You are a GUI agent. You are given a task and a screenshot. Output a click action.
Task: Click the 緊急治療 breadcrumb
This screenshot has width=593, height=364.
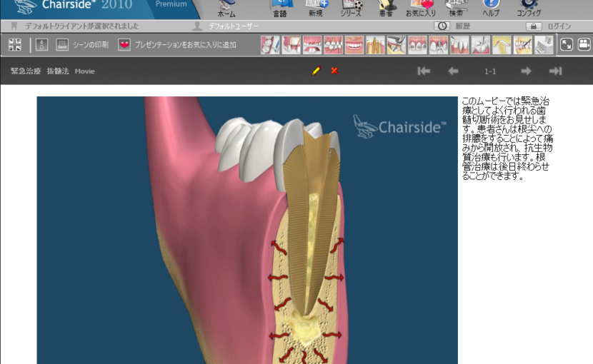[26, 71]
